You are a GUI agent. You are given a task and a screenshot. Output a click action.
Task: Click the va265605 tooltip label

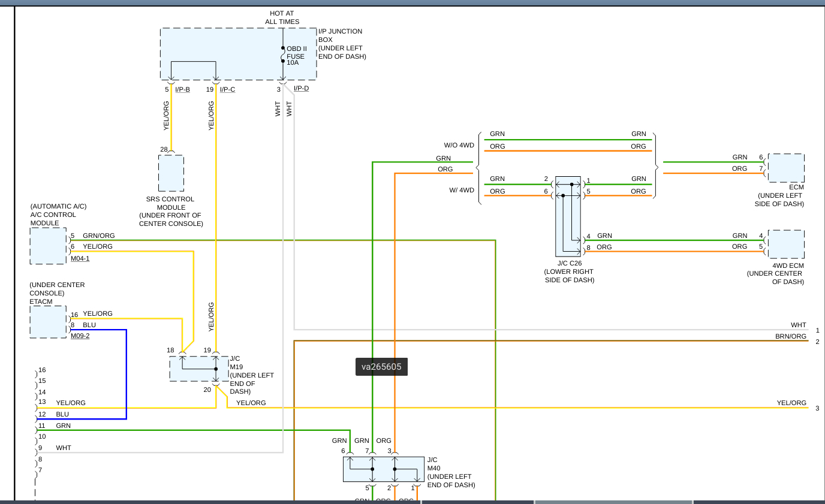pos(381,367)
